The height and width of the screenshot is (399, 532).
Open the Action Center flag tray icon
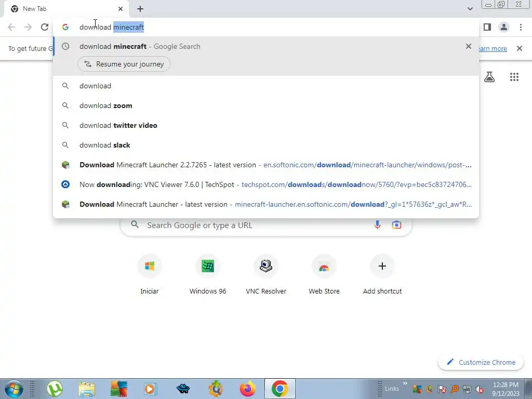442,389
